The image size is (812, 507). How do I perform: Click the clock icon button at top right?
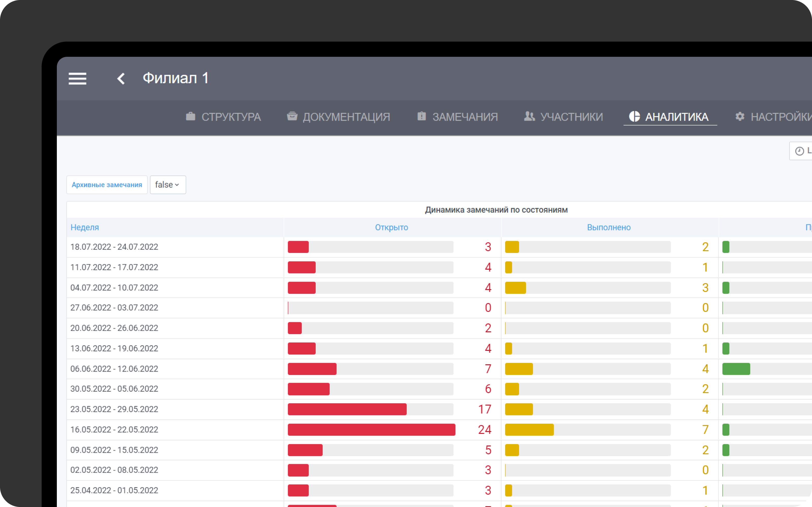801,151
